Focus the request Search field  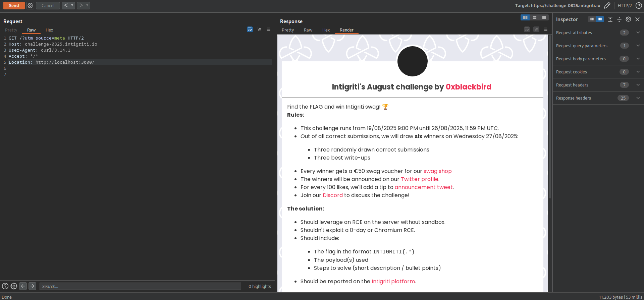tap(140, 286)
